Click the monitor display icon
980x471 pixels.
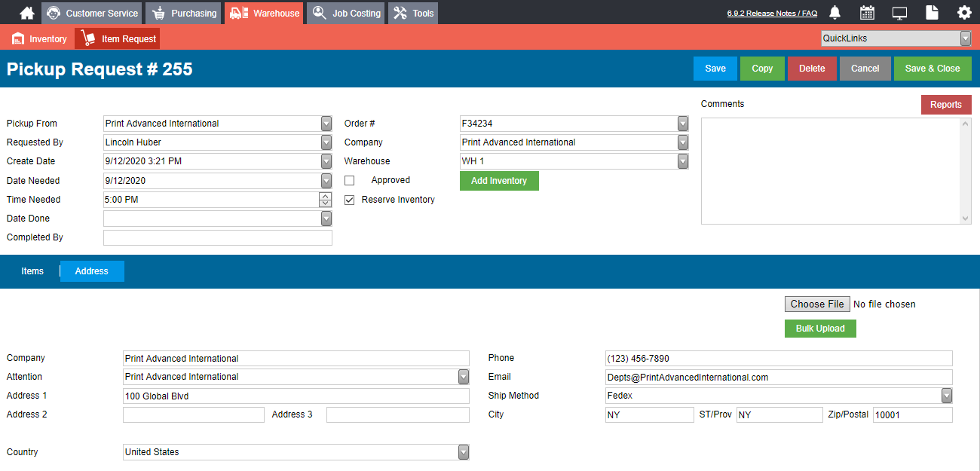click(899, 13)
